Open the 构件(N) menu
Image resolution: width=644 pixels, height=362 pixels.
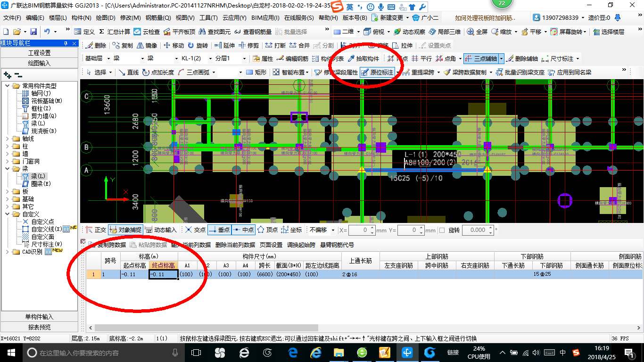[81, 17]
